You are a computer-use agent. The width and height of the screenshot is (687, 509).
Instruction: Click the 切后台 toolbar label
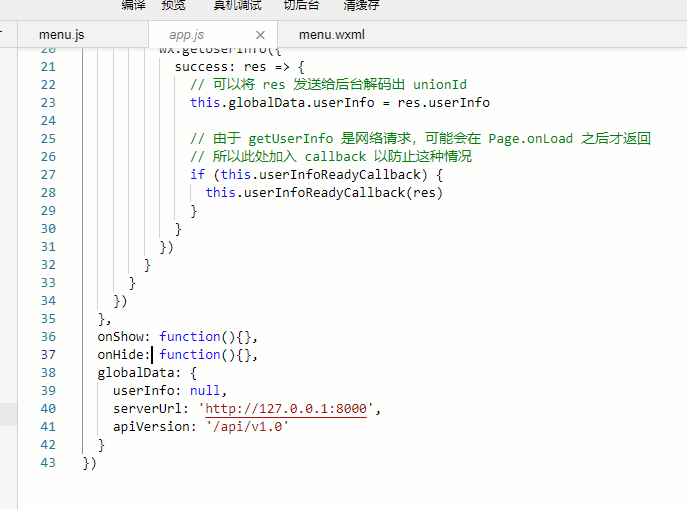[x=301, y=5]
